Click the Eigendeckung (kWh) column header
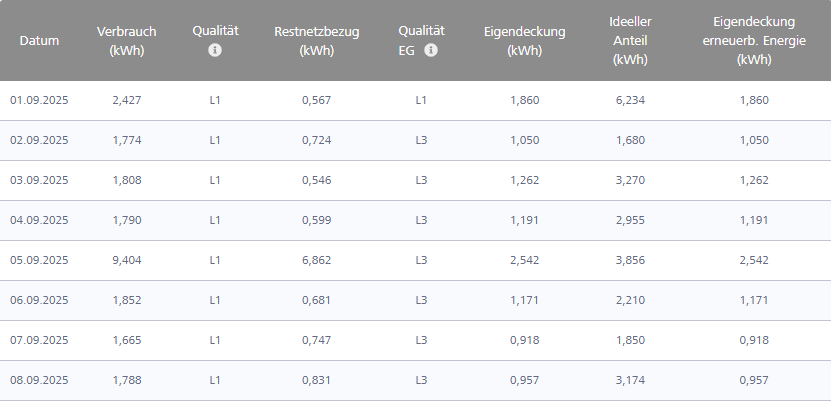Screen dimensions: 831x401 [x=524, y=41]
